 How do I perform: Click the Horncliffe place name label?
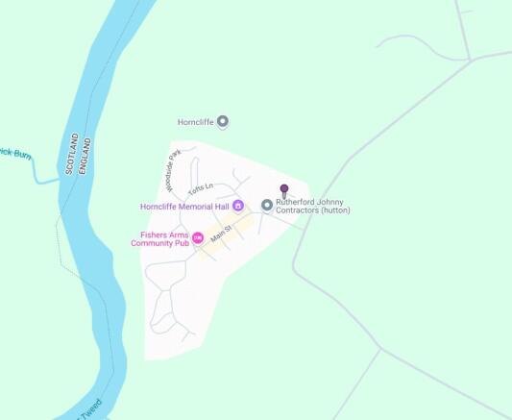pos(196,122)
